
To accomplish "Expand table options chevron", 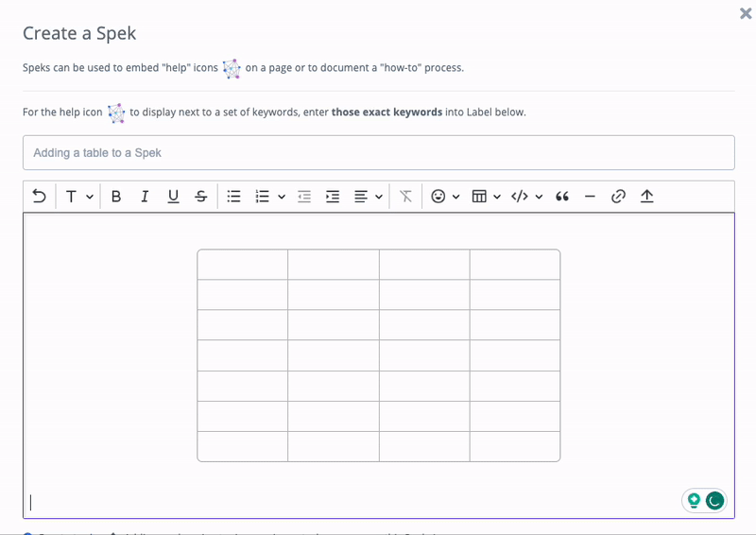I will [497, 197].
